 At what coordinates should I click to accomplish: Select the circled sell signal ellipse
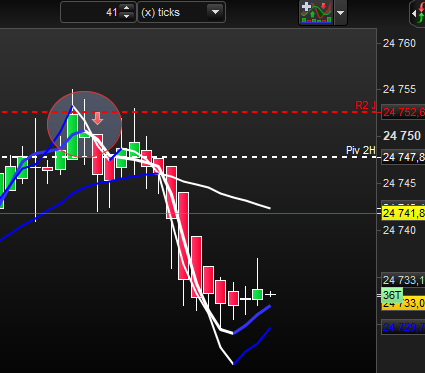85,124
